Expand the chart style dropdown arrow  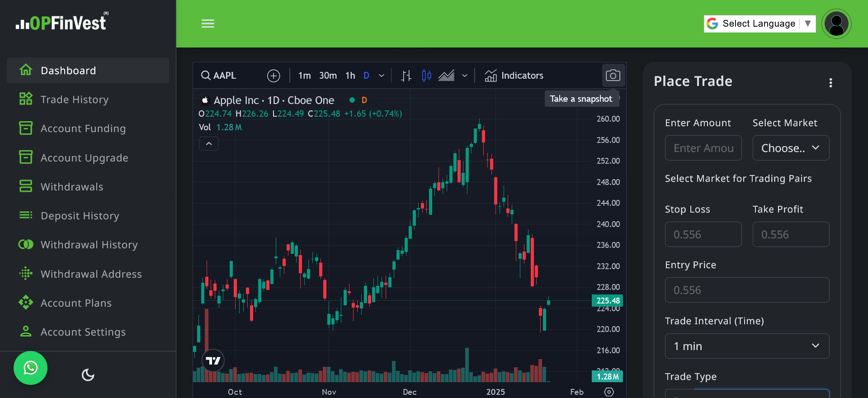tap(465, 76)
